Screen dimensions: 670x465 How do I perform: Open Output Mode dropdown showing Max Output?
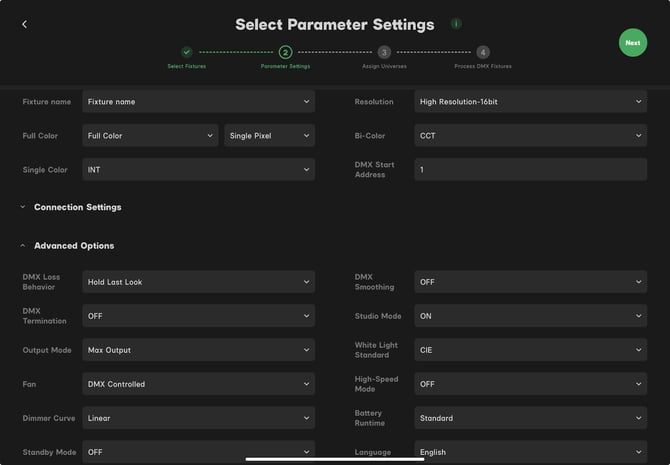(x=199, y=350)
